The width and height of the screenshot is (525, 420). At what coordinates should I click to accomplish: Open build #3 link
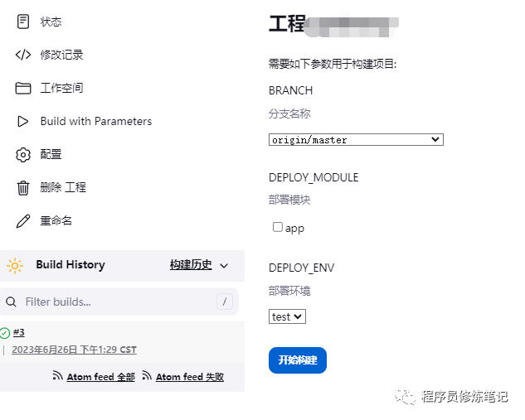click(x=19, y=332)
